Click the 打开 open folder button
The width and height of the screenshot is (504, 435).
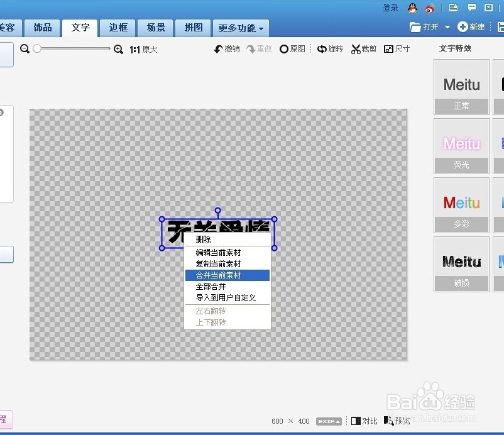point(424,27)
